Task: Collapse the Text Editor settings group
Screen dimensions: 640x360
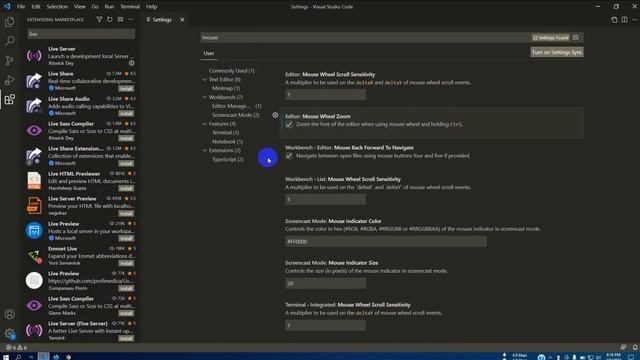Action: [204, 80]
